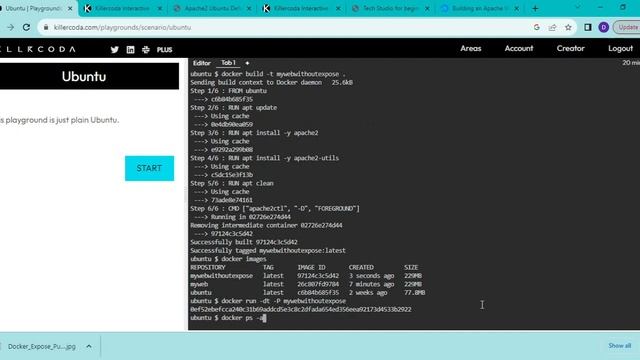The height and width of the screenshot is (360, 640).
Task: Click the 'Step 3/6 : RUN apt install' line
Action: point(254,133)
